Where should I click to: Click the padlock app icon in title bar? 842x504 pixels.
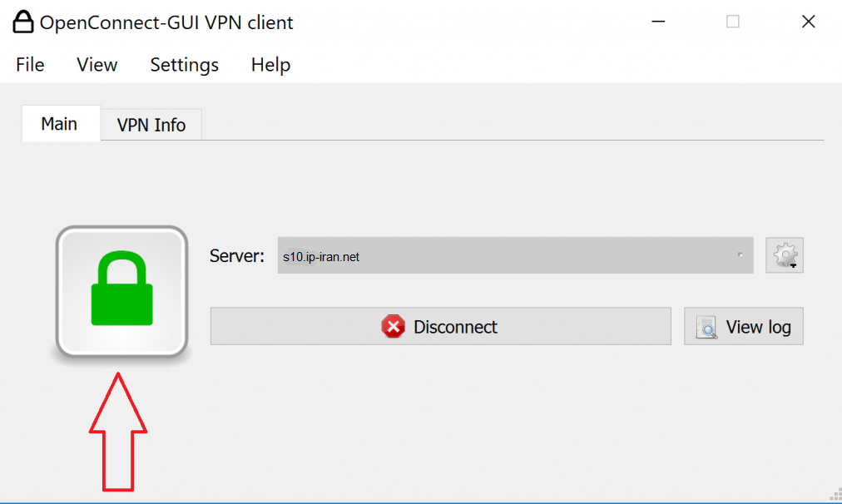coord(23,22)
